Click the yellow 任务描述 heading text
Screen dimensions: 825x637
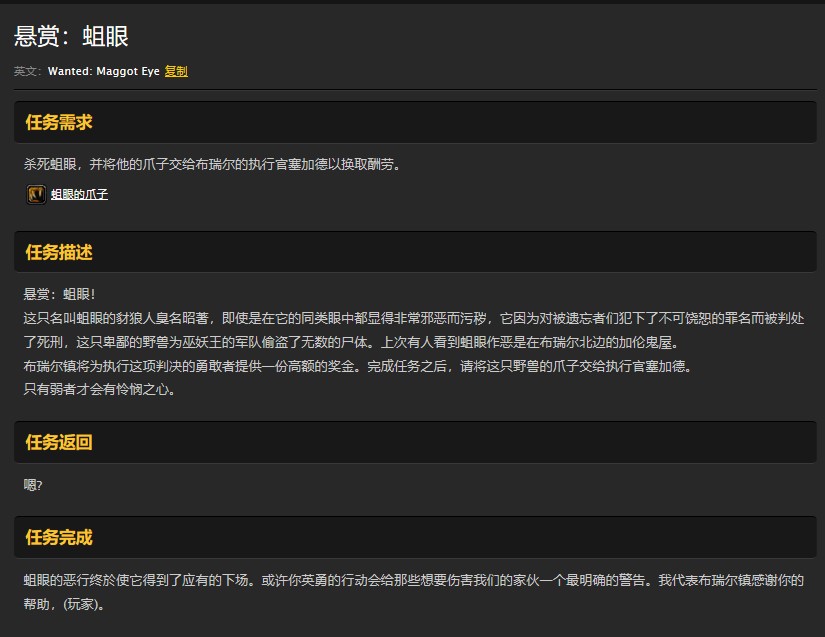pyautogui.click(x=57, y=252)
